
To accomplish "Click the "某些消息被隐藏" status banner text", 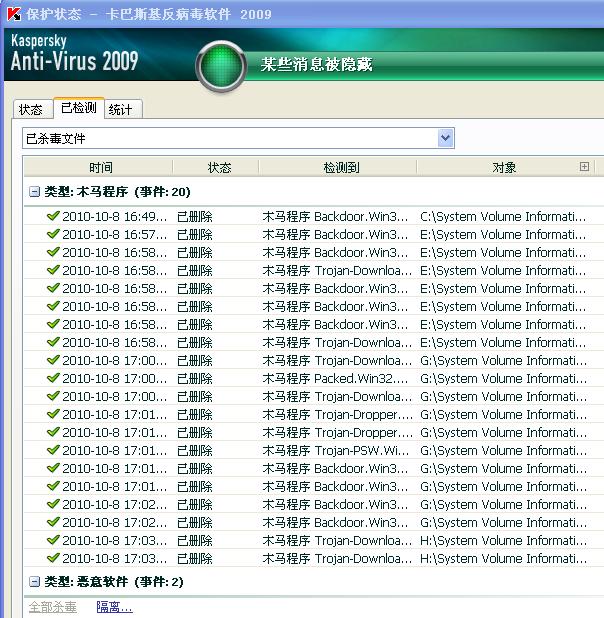I will point(316,64).
